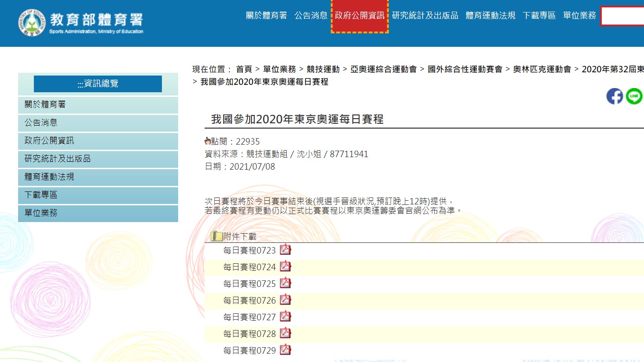
Task: Open 公告消息 in the top navigation bar
Action: point(311,16)
